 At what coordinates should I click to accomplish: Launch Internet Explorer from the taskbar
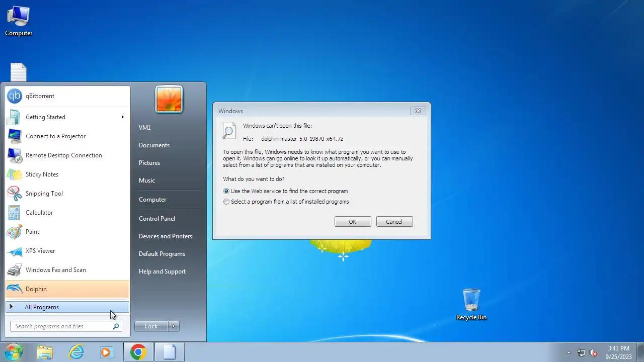(x=76, y=352)
